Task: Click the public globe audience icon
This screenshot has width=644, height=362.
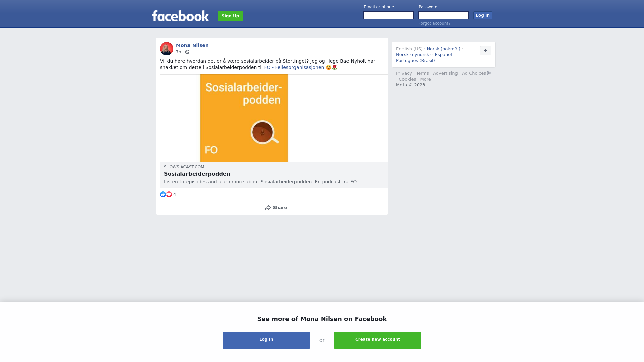Action: coord(187,52)
